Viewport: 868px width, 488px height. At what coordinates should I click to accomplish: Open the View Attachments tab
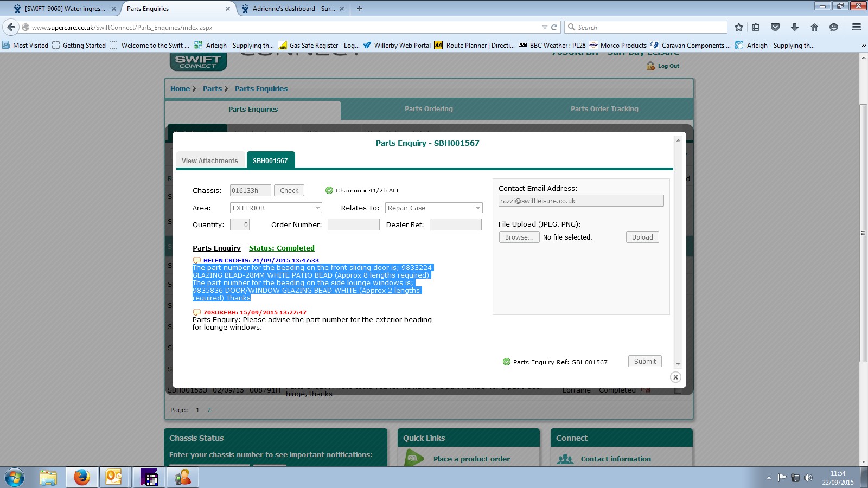click(210, 160)
